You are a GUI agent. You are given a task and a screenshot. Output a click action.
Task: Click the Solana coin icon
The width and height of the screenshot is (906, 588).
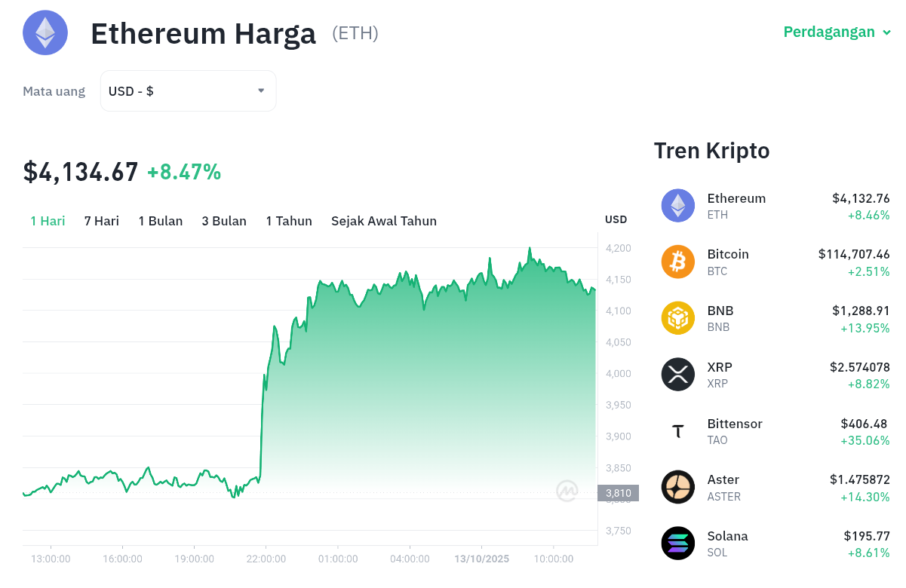pos(677,543)
